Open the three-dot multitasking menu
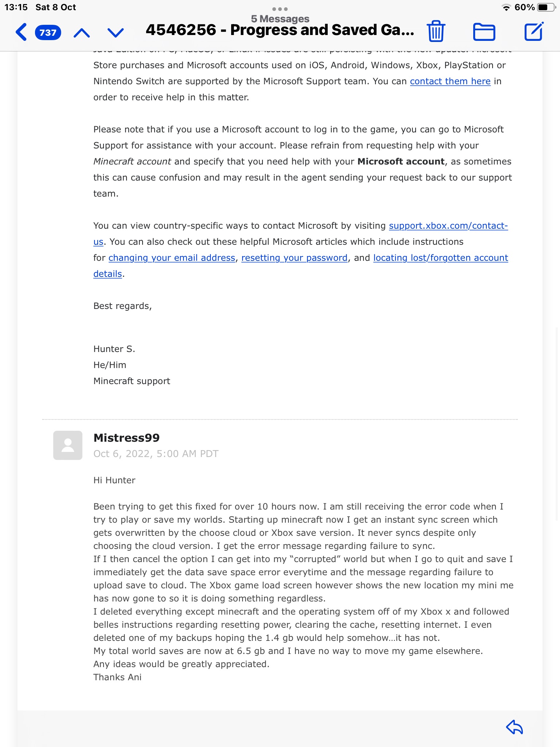 click(280, 9)
